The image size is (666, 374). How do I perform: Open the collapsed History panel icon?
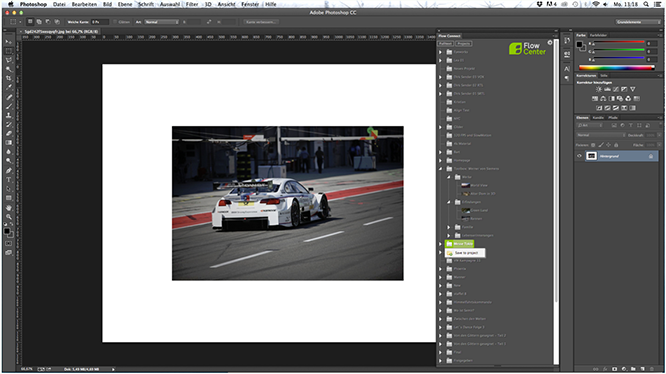point(567,40)
